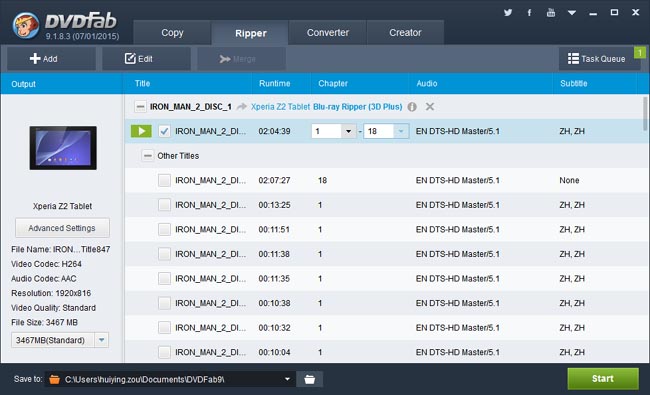Click the Audio Codec: AAC label
Viewport: 650px width, 395px height.
[x=44, y=279]
